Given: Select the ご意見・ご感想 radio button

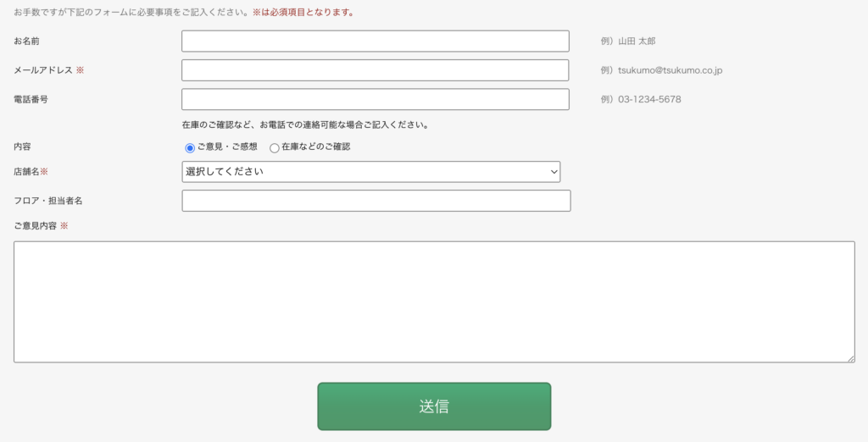Looking at the screenshot, I should click(190, 148).
